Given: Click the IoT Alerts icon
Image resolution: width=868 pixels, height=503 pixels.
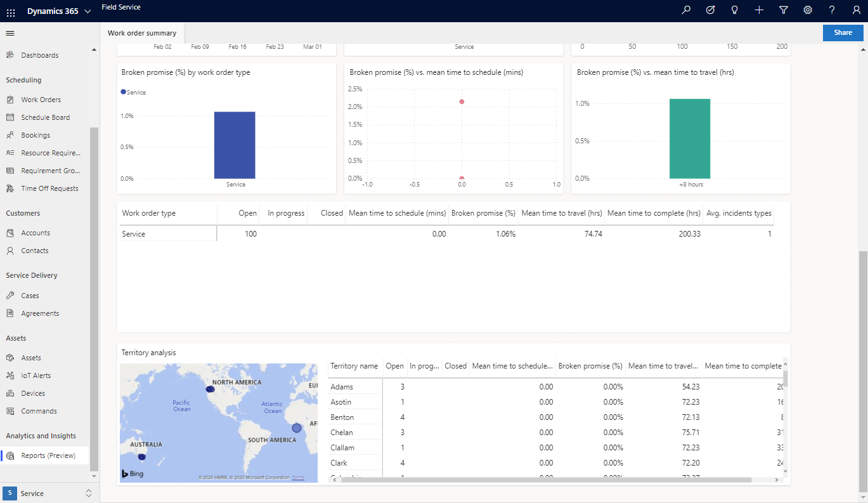Looking at the screenshot, I should point(10,376).
